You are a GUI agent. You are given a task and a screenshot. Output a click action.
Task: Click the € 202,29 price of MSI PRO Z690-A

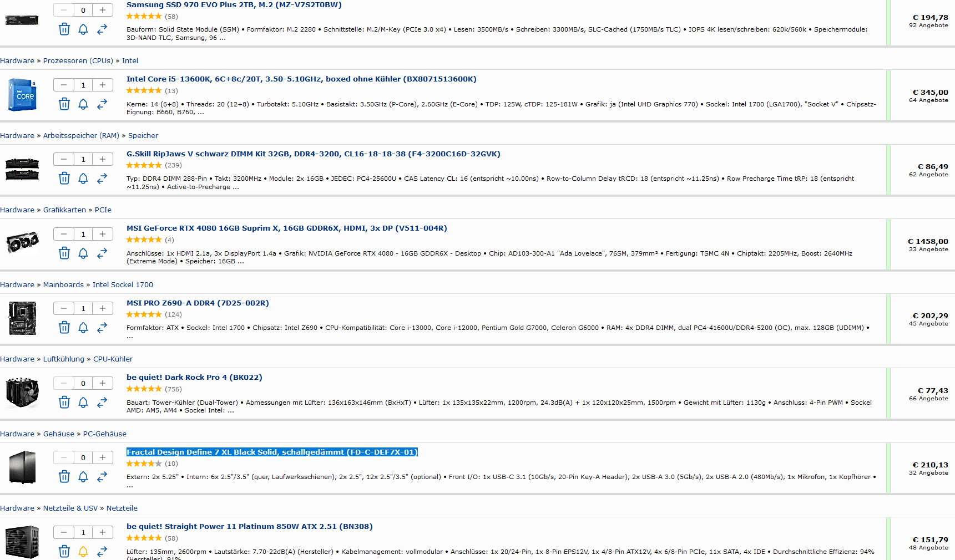(930, 316)
